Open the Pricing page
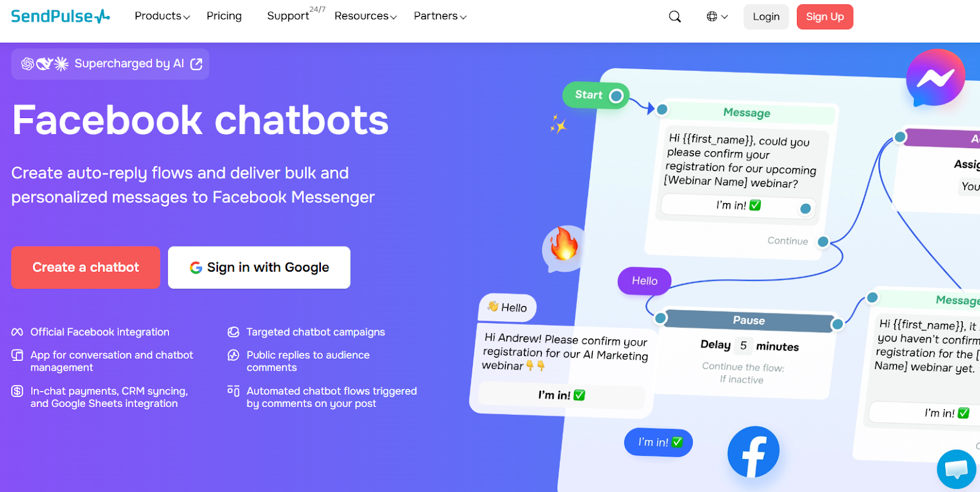980x492 pixels. (224, 16)
